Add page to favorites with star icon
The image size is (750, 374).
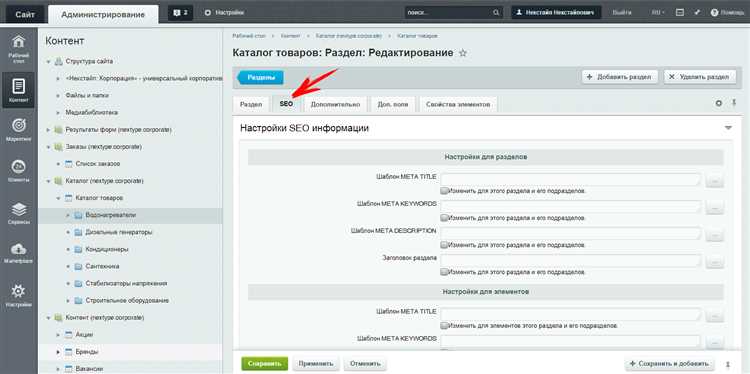(x=463, y=53)
